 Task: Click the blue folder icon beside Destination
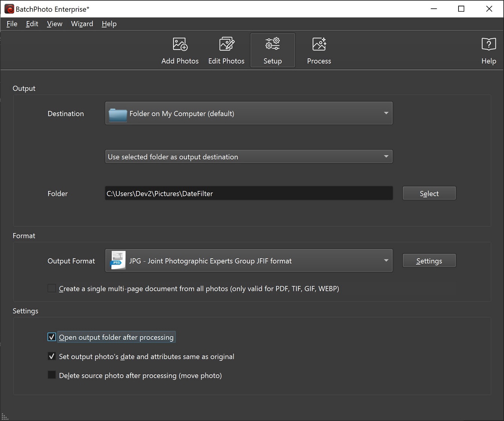[117, 113]
